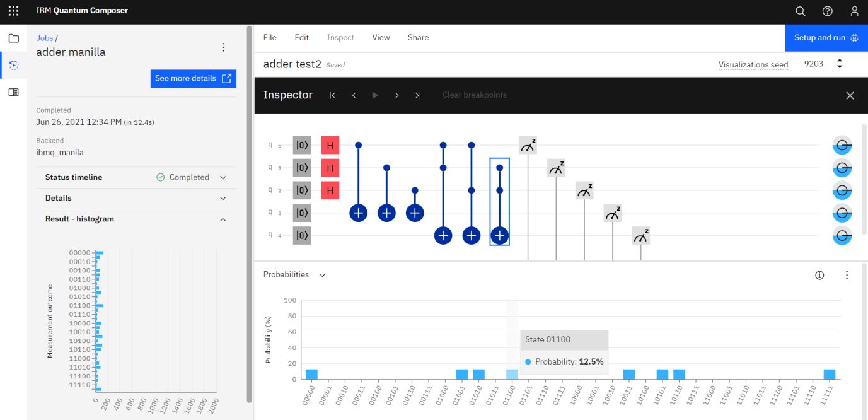868x420 pixels.
Task: Expand the Details section
Action: (136, 198)
